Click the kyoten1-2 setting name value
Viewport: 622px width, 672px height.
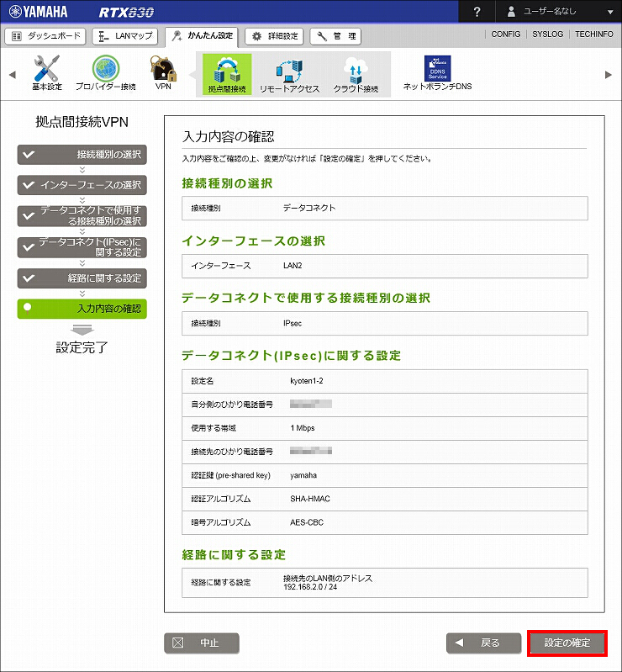coord(307,381)
